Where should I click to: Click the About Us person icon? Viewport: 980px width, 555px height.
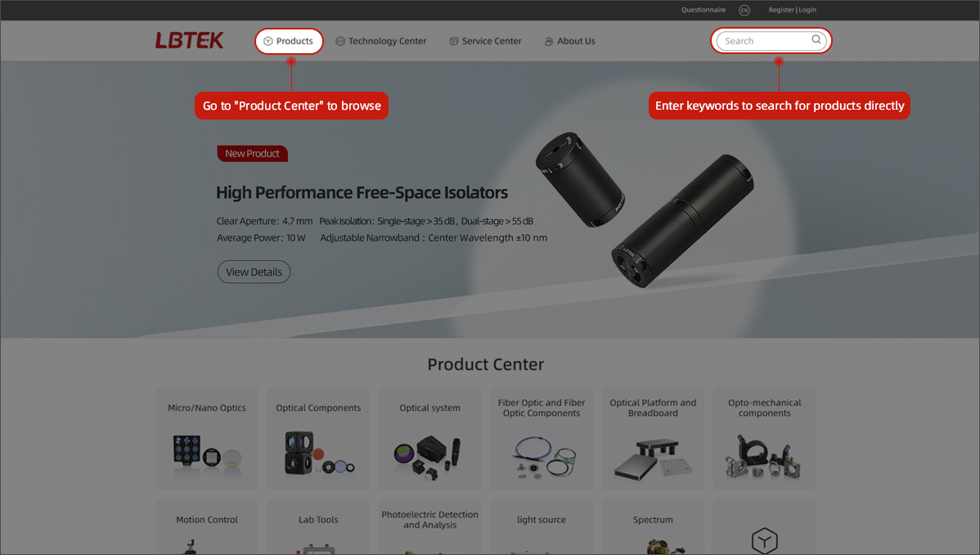pyautogui.click(x=549, y=41)
